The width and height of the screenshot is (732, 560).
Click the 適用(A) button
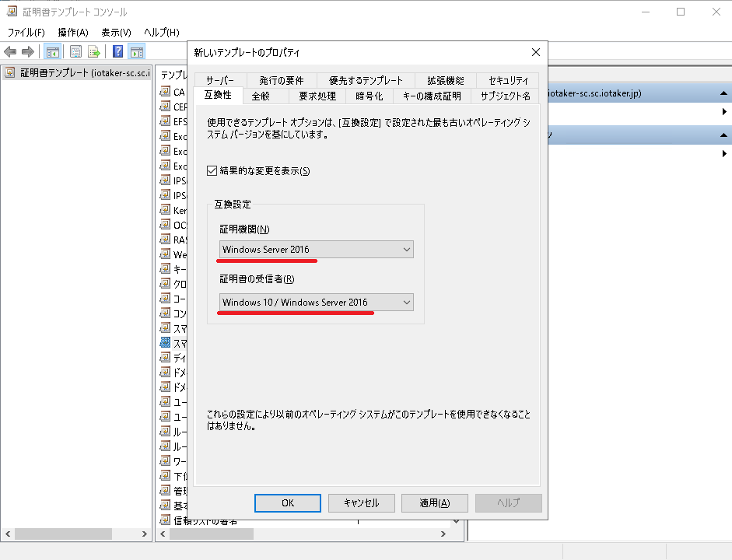click(434, 503)
